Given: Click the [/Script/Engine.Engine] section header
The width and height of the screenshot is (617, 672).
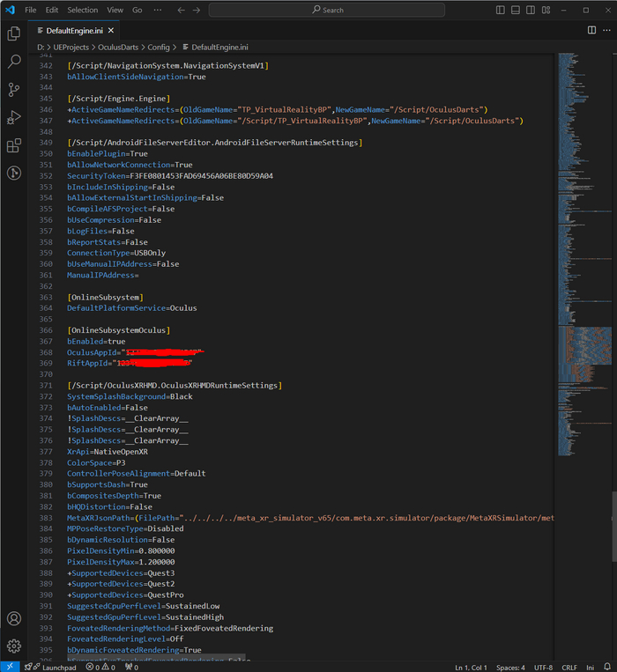Looking at the screenshot, I should tap(119, 99).
